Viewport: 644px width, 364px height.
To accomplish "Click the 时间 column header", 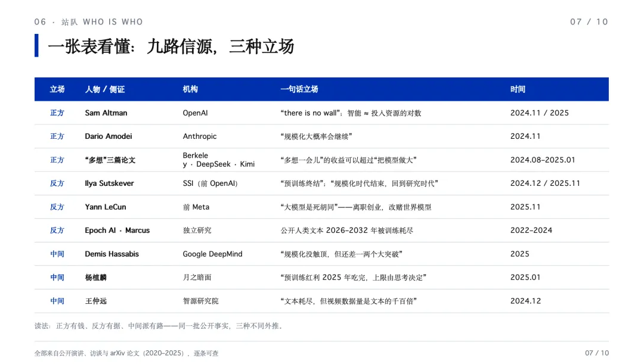I will point(518,89).
